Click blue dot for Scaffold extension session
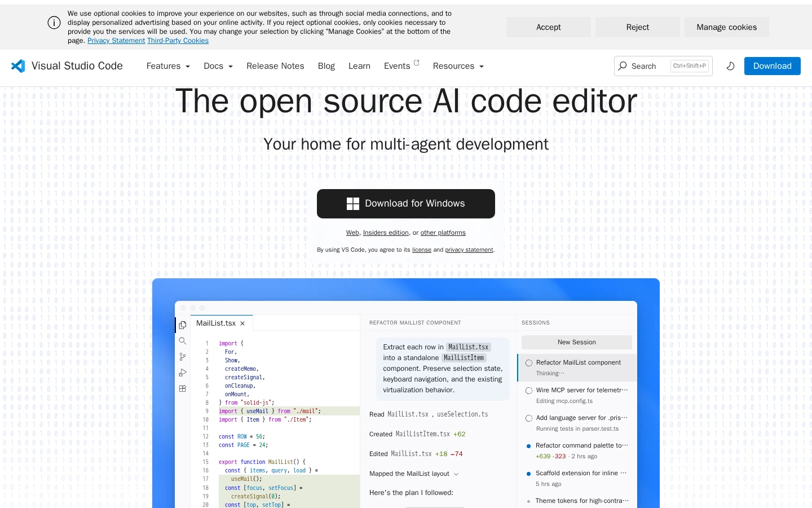Screen dimensions: 812x508 click(528, 474)
